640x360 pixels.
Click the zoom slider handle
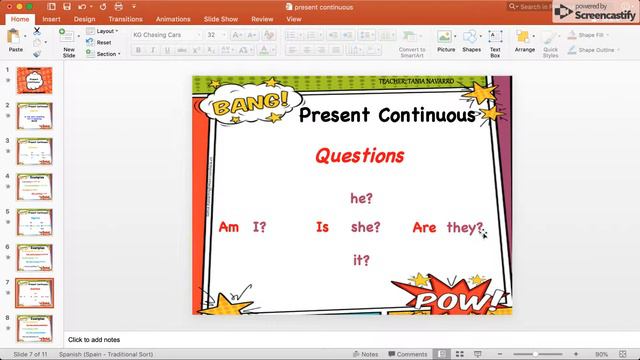[535, 354]
